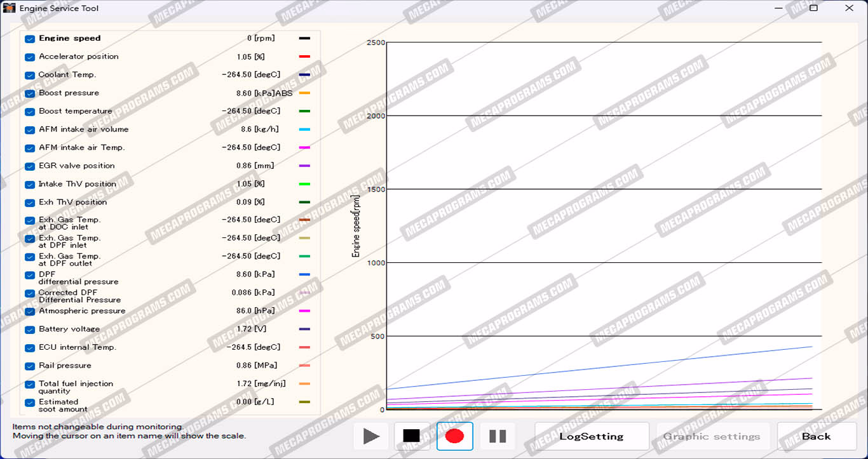Open the LogSetting dialog
The height and width of the screenshot is (459, 868).
pos(592,436)
